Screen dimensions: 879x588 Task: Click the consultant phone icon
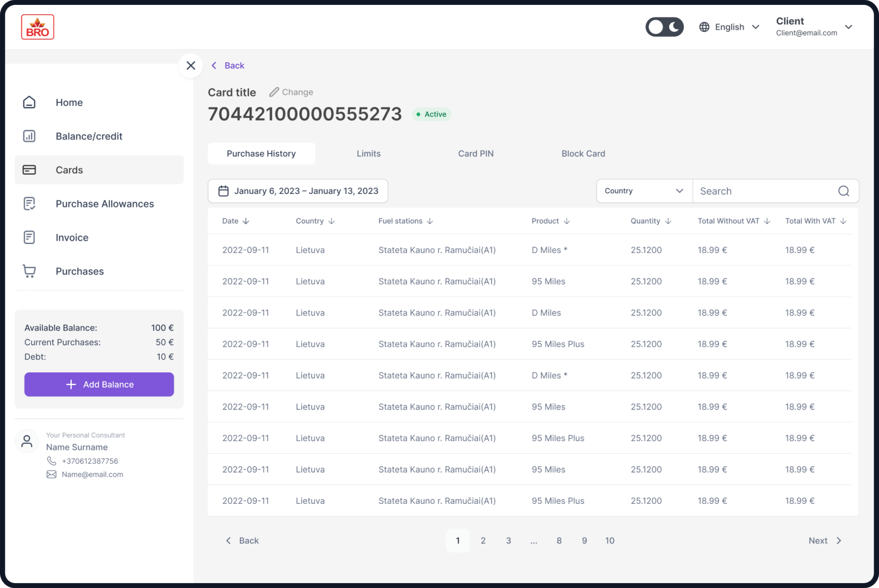click(x=51, y=461)
